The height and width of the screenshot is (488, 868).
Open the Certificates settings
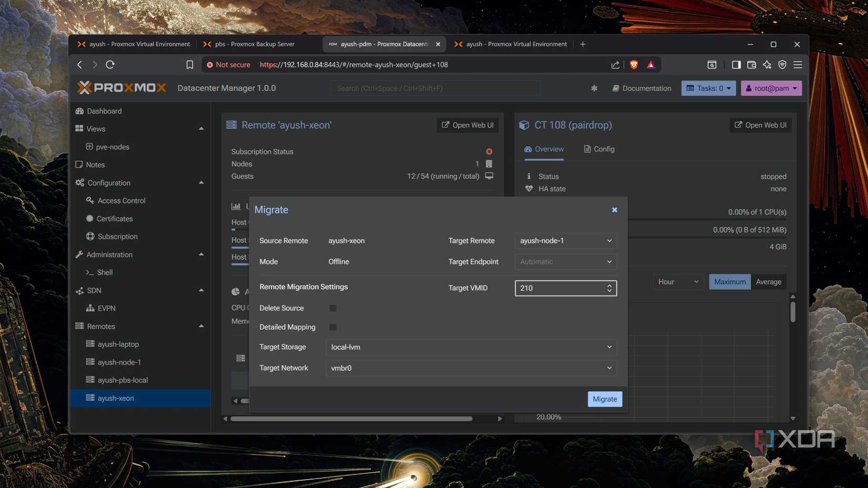click(x=115, y=218)
